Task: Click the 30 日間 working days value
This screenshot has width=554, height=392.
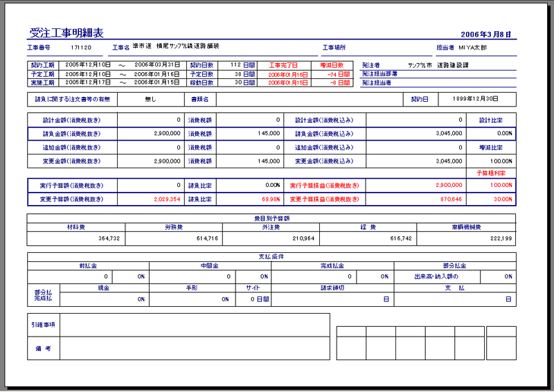Action: [244, 82]
